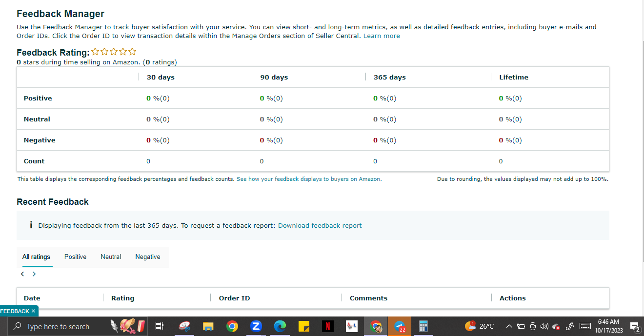644x336 pixels.
Task: Open Sticky Notes from taskbar
Action: click(x=304, y=326)
